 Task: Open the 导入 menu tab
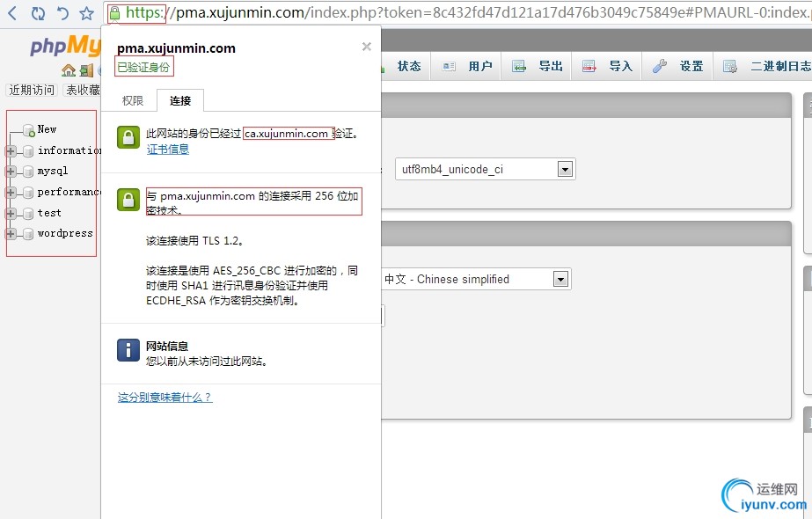click(606, 66)
